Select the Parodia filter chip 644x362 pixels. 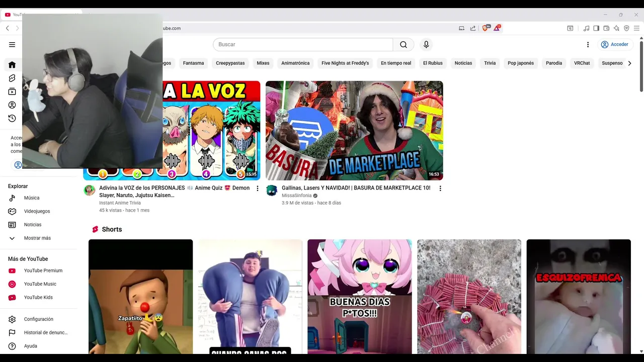[554, 63]
